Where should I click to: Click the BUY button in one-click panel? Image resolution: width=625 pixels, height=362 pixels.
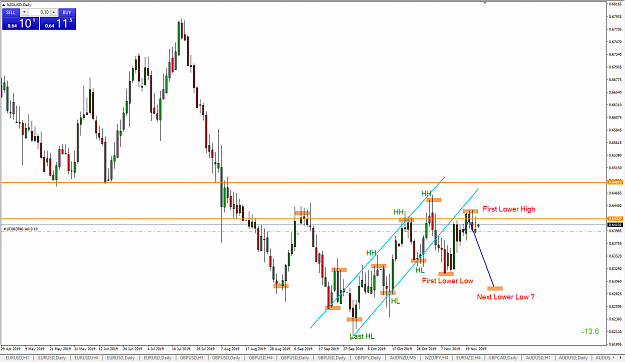click(67, 12)
